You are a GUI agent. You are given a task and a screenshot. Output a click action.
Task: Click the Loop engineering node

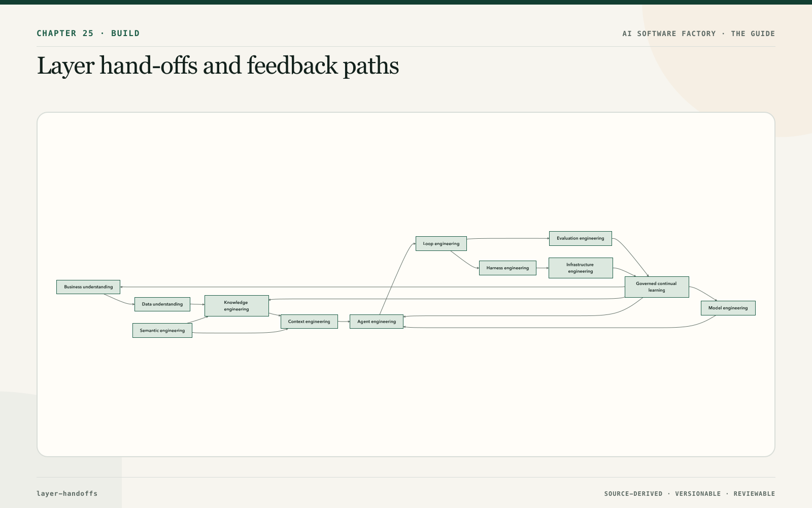(441, 244)
